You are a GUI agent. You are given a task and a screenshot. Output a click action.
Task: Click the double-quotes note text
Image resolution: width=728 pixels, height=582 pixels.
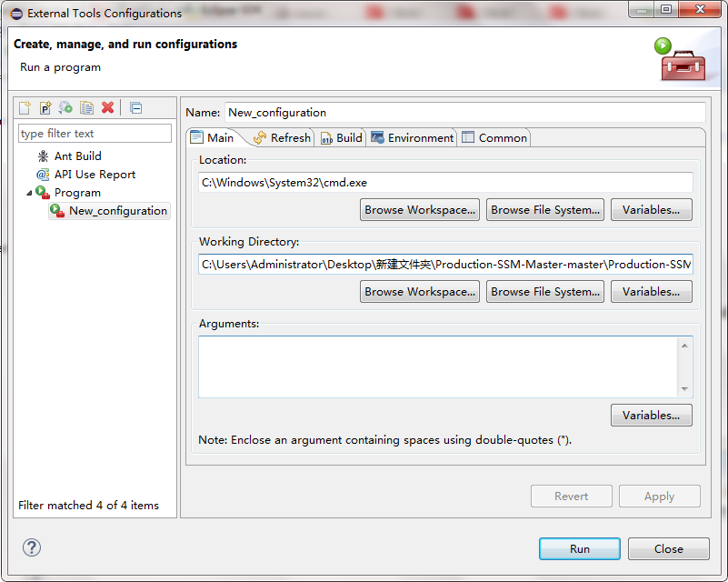point(384,440)
